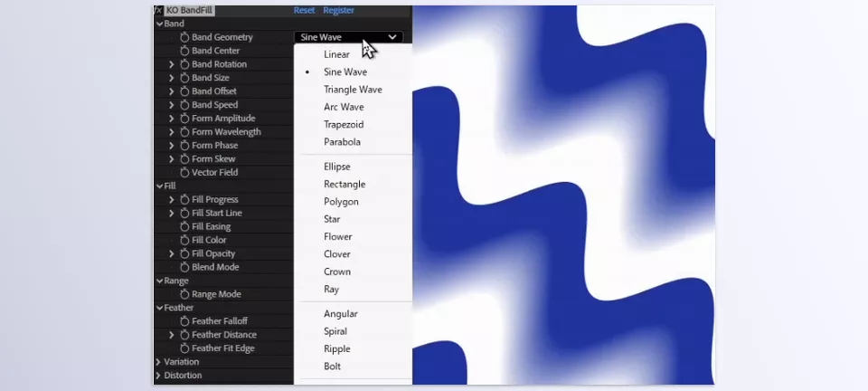Toggle the fx icon for KO BandFill
This screenshot has height=391, width=868.
tap(158, 10)
